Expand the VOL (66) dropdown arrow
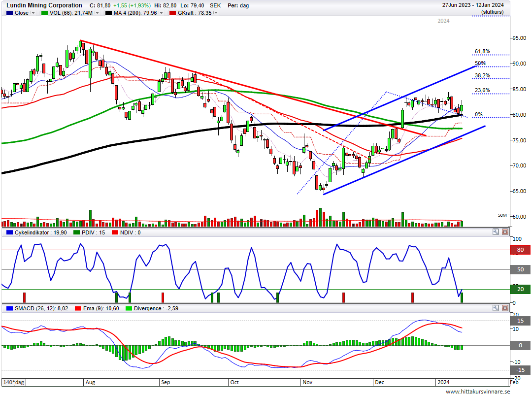Viewport: 532px width, 394px height. 97,13
